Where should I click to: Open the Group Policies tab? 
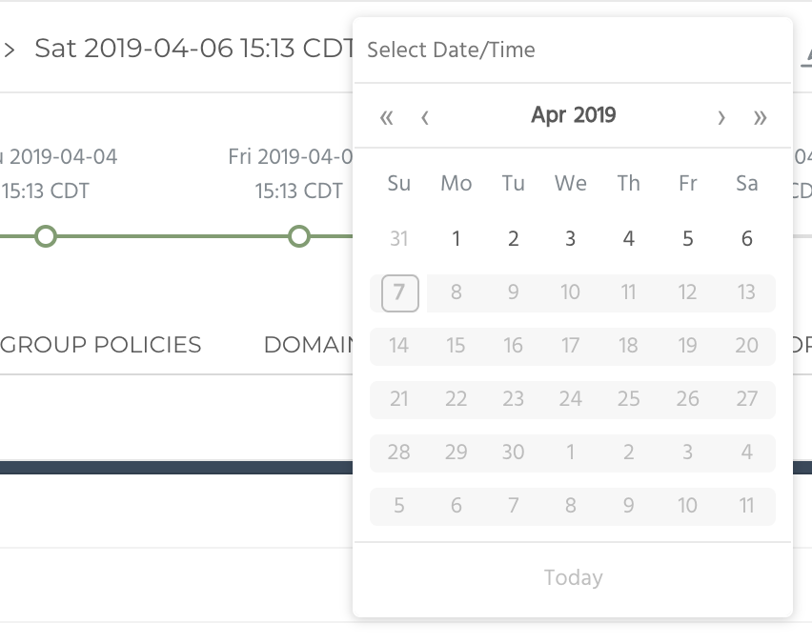[100, 344]
